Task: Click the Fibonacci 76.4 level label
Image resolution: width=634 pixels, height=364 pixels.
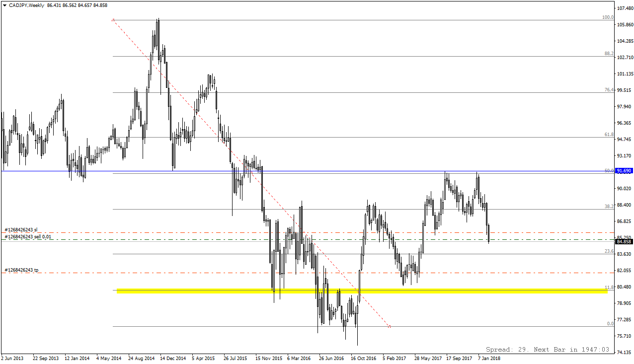Action: tap(609, 90)
